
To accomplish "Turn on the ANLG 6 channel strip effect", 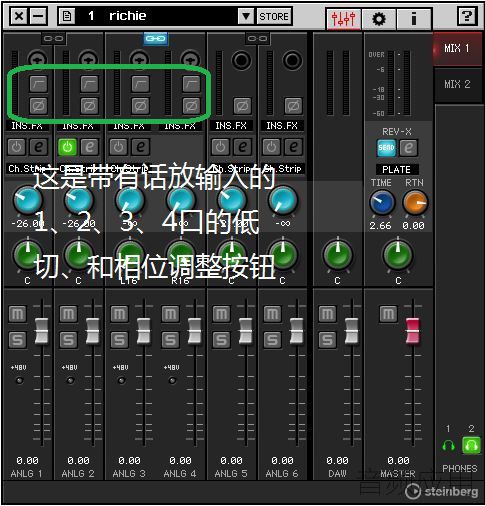I will coord(271,147).
